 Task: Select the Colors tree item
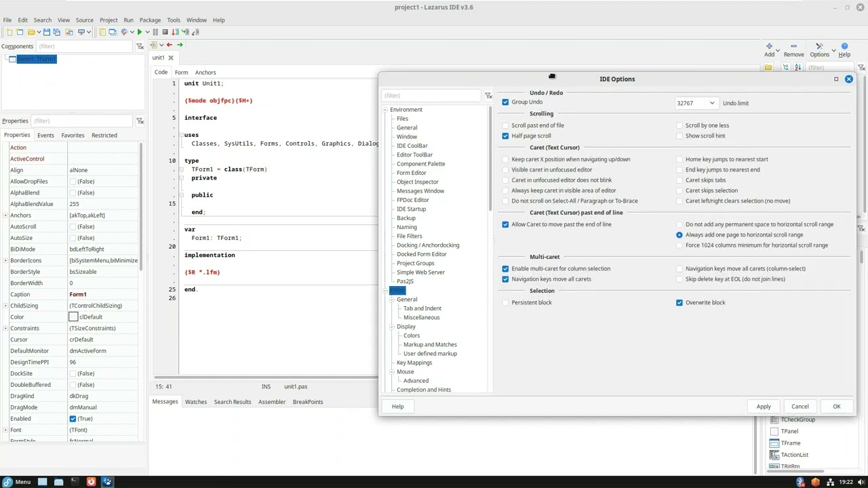pos(412,335)
